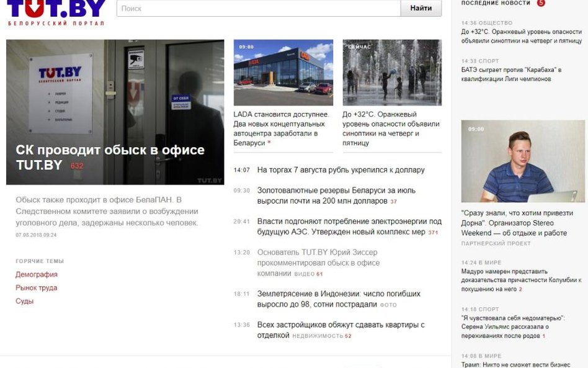Click the ВИДЕО tag on Зиссер article
This screenshot has height=368, width=588.
(x=304, y=274)
